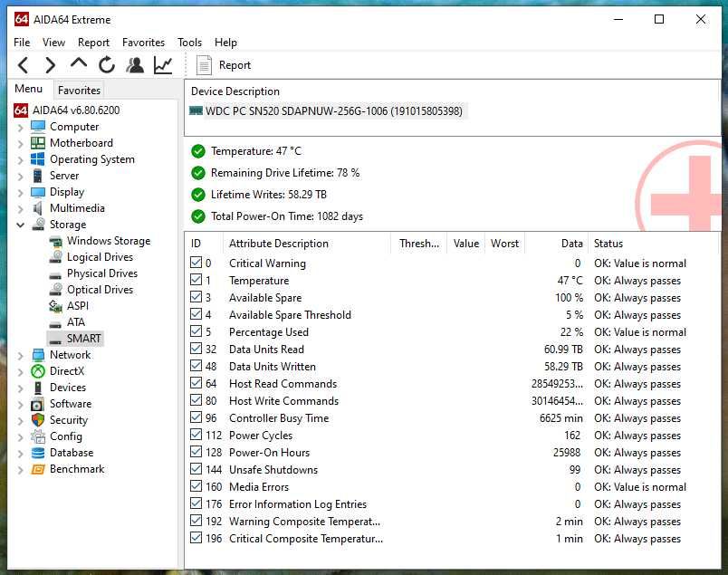Select the Storage tree icon
Screen dimensions: 728x575
[38, 225]
